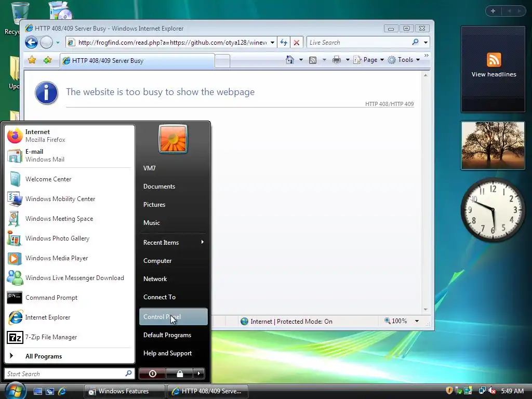Click the Live Search magnifier icon
532x399 pixels.
coord(415,42)
